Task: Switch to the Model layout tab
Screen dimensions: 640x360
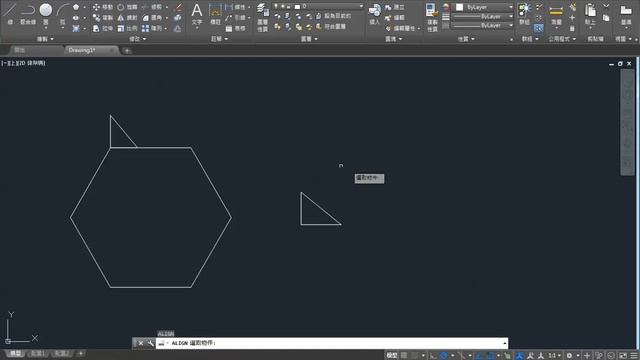Action: tap(16, 353)
